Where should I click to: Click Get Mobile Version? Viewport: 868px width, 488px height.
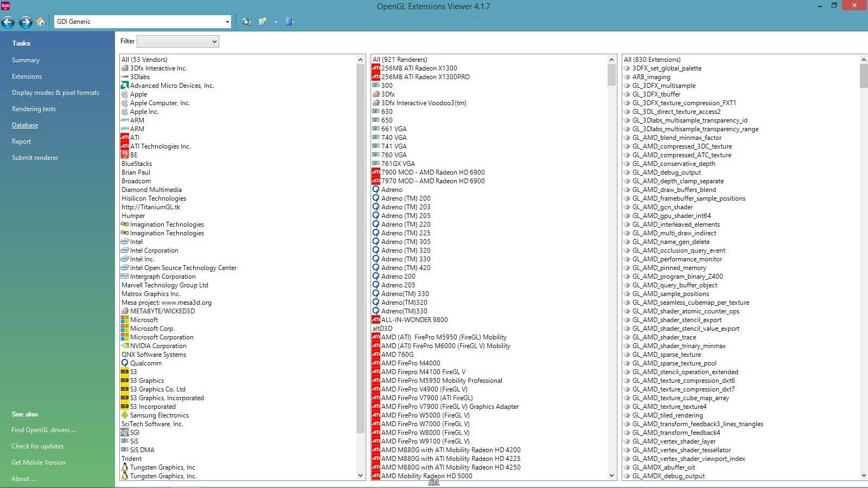pyautogui.click(x=39, y=463)
